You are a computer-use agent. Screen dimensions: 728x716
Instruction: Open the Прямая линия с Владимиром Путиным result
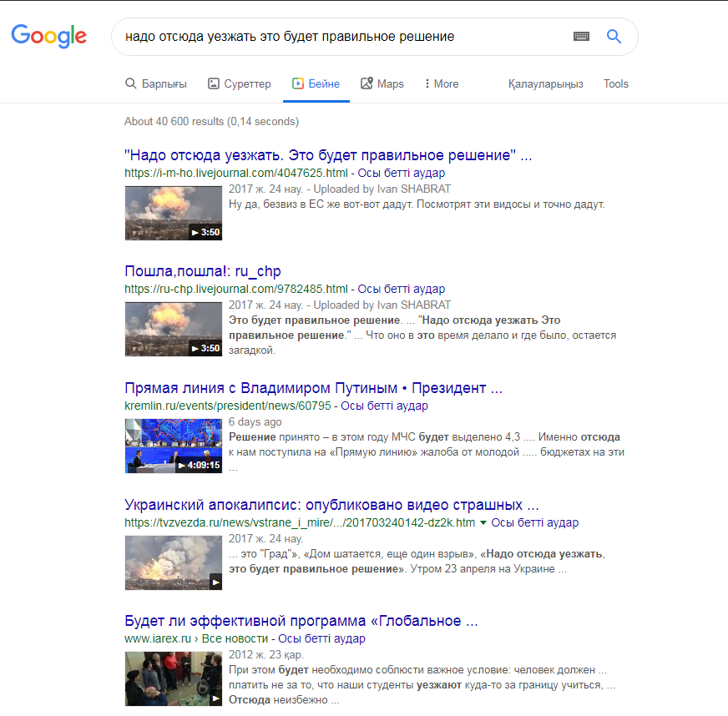click(x=313, y=388)
